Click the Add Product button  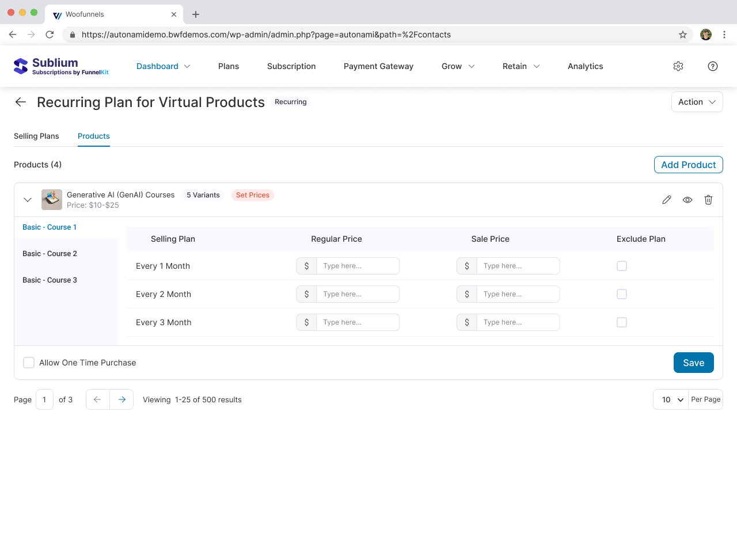[x=688, y=165]
